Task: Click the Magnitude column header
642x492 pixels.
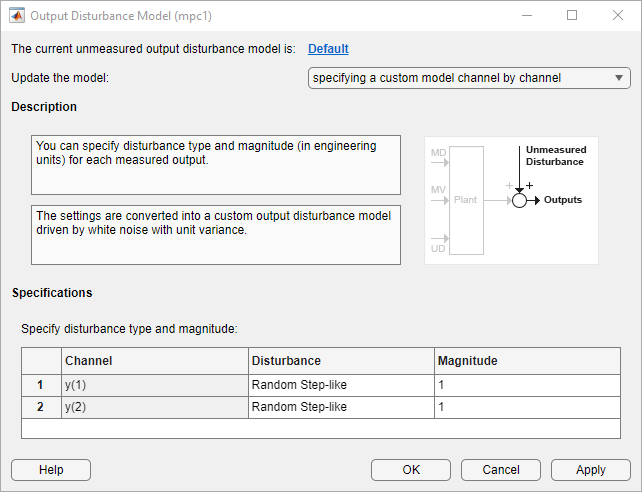Action: click(x=526, y=361)
